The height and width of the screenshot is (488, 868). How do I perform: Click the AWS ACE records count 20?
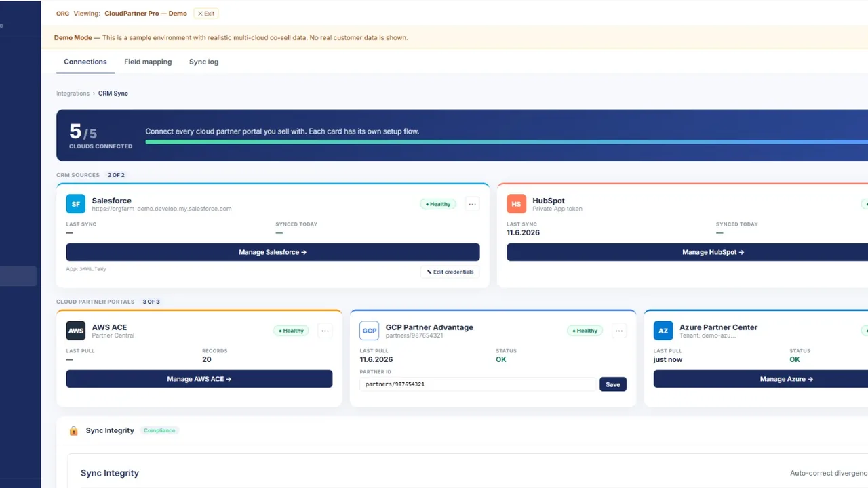point(207,359)
